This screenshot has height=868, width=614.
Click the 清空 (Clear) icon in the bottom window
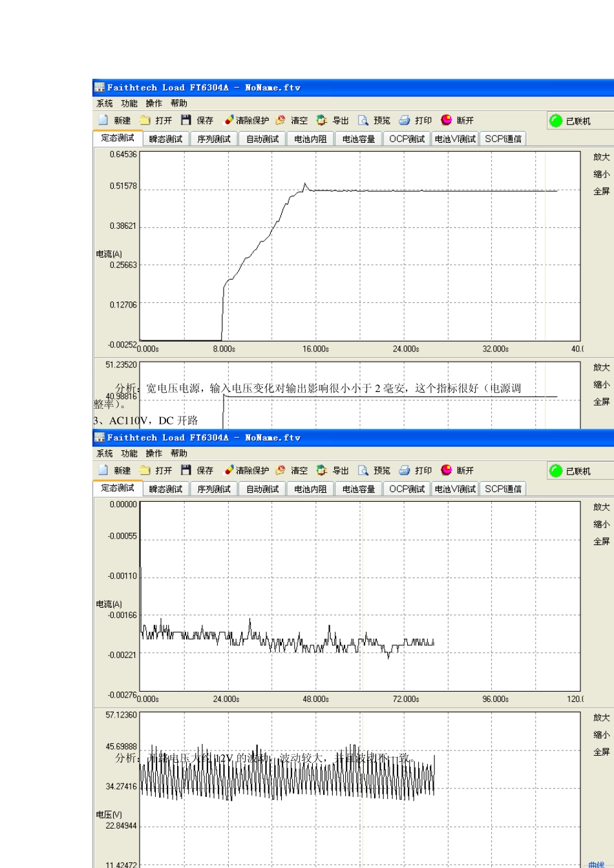(x=281, y=470)
